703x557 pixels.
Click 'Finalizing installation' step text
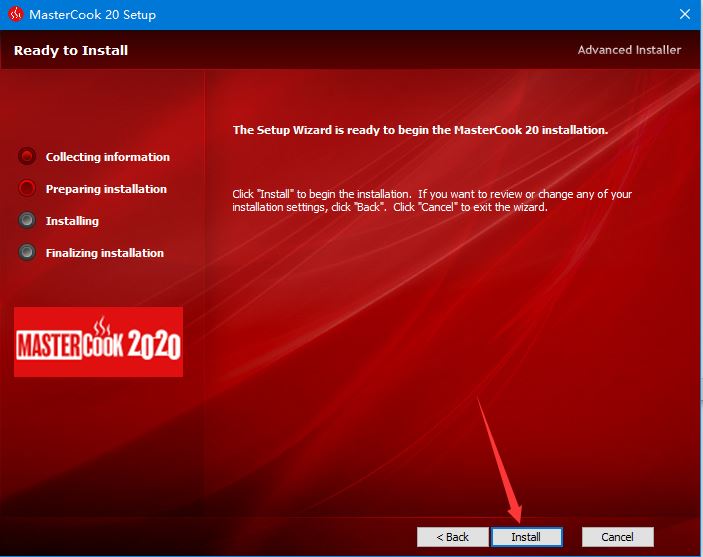[104, 253]
